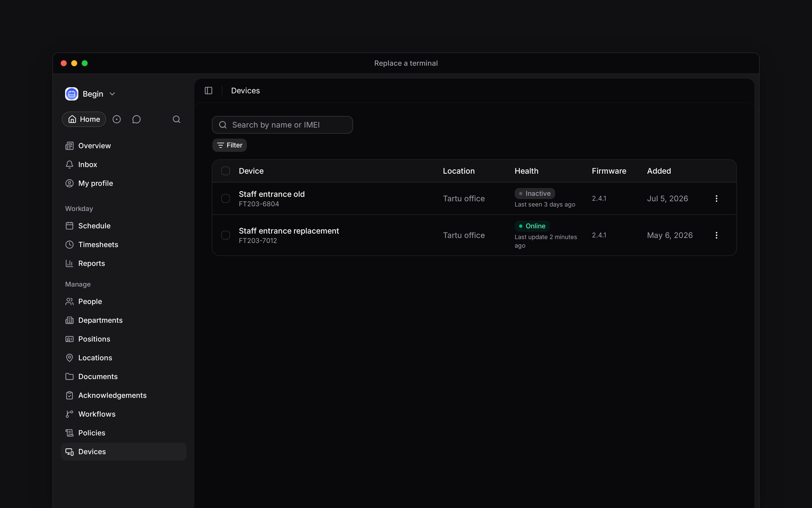Click the Locations map pin icon
The height and width of the screenshot is (508, 812).
pyautogui.click(x=70, y=358)
